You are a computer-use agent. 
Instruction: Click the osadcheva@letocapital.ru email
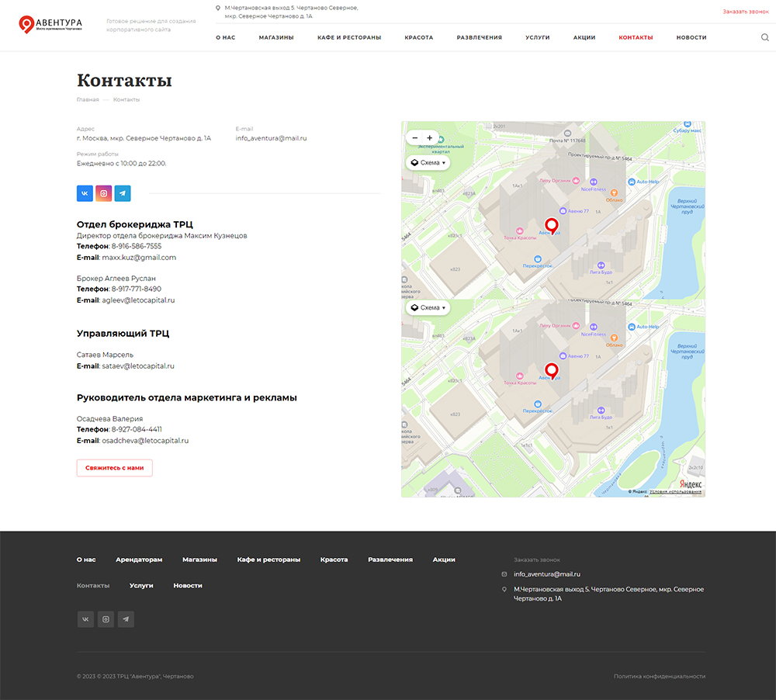point(145,441)
